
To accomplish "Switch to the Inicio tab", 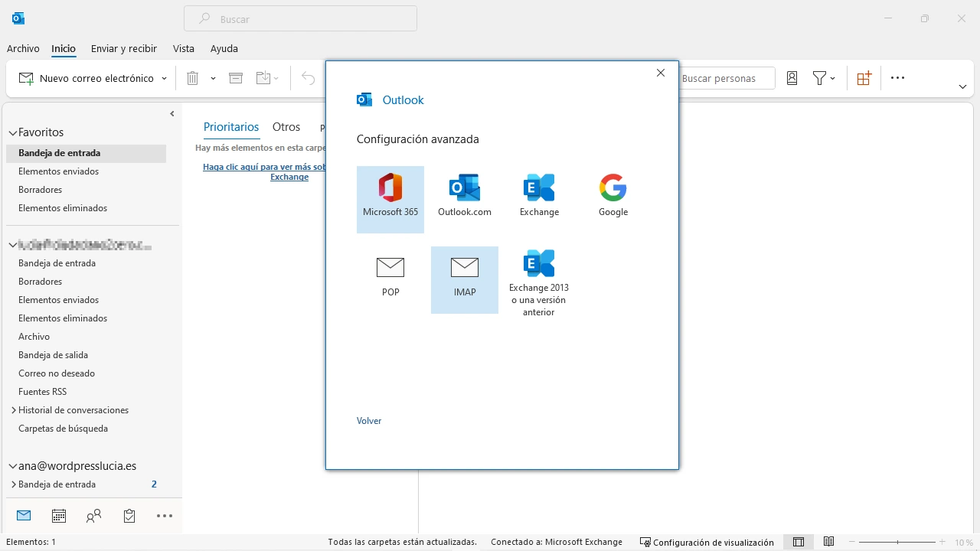I will point(64,48).
